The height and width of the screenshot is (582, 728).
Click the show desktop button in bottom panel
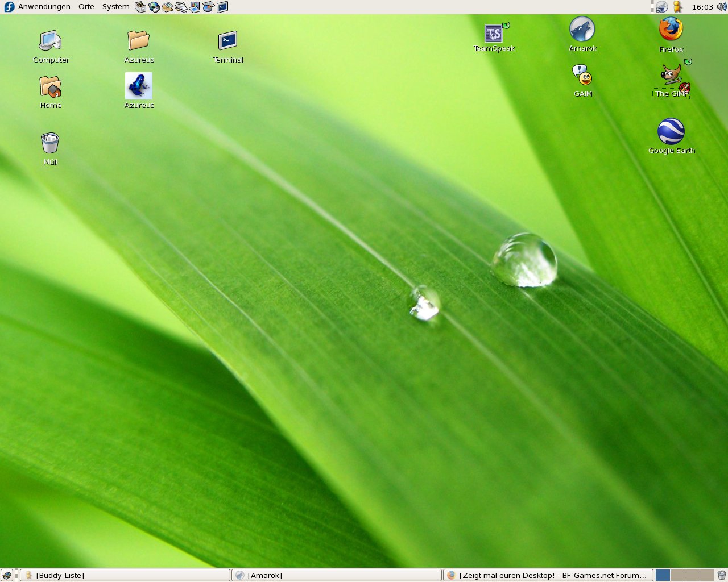coord(7,575)
